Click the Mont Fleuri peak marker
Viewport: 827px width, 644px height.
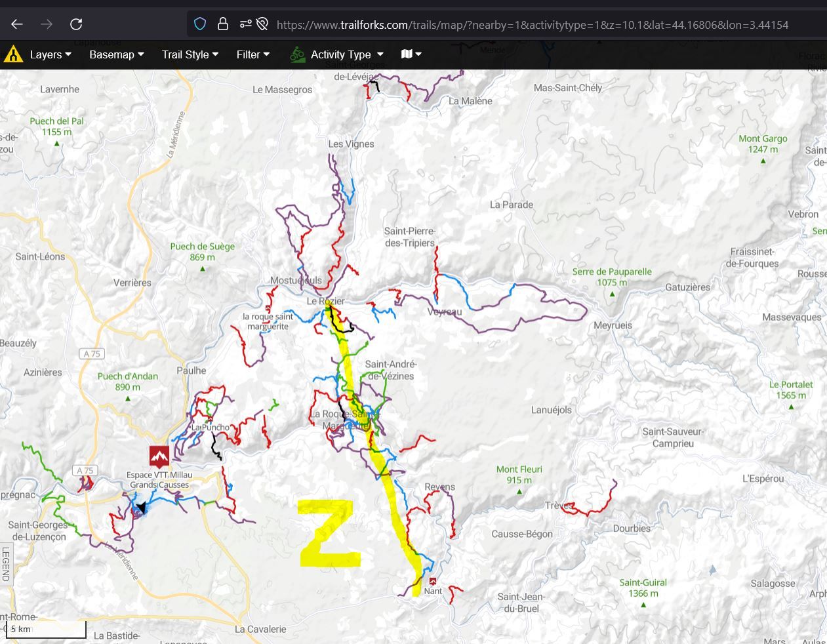click(519, 491)
